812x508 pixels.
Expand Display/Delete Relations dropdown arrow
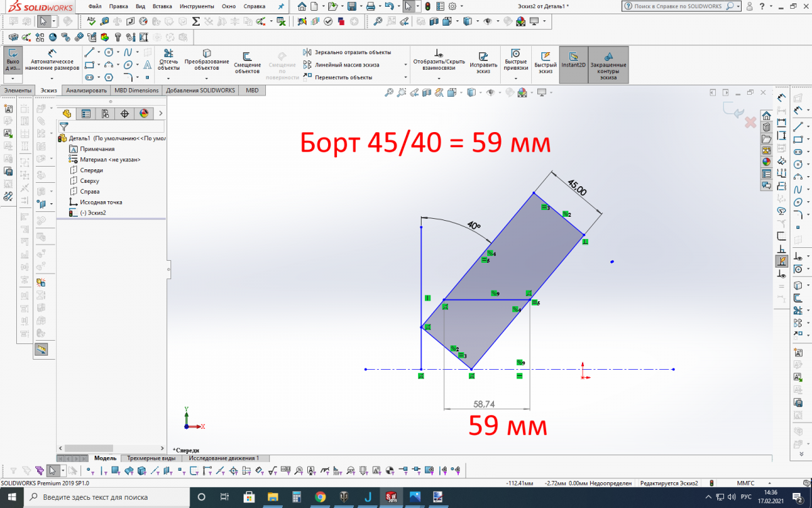[x=438, y=79]
